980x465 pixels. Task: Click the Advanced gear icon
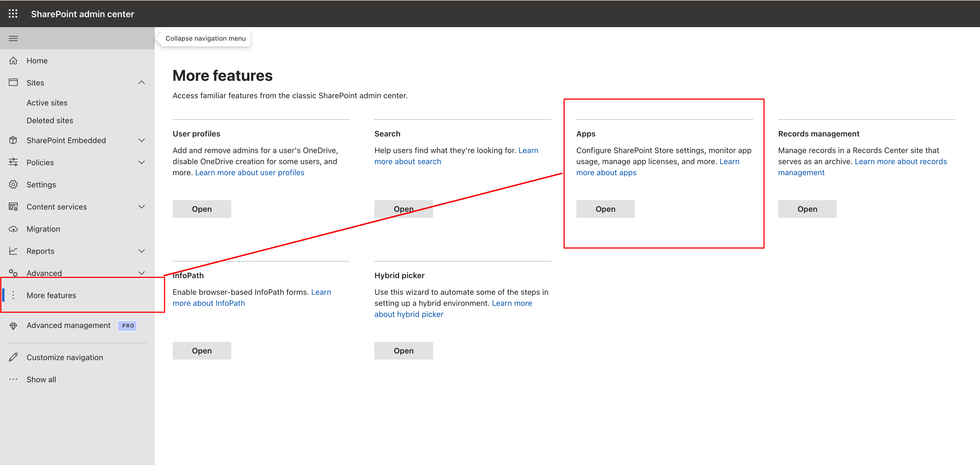tap(13, 273)
